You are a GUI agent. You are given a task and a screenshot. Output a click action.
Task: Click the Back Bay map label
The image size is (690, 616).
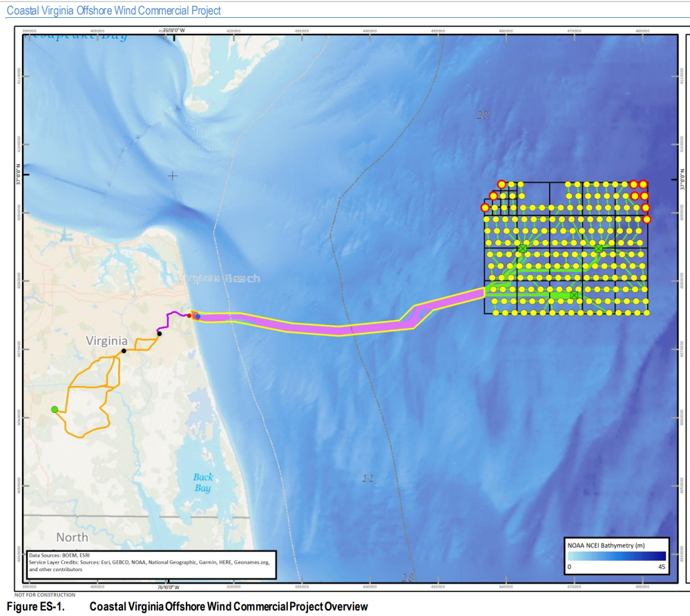(202, 482)
